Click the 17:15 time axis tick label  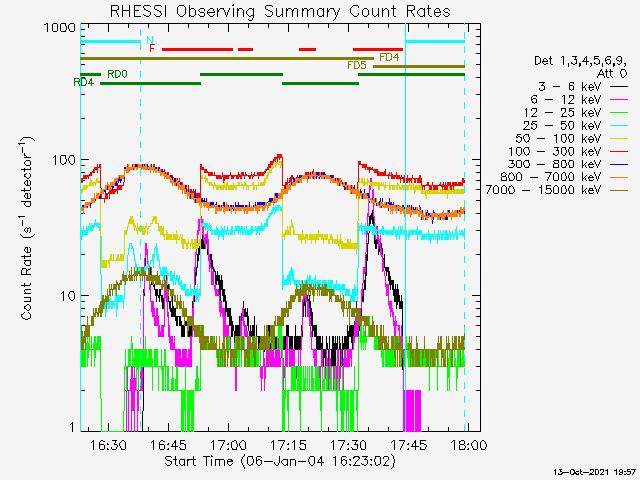288,444
